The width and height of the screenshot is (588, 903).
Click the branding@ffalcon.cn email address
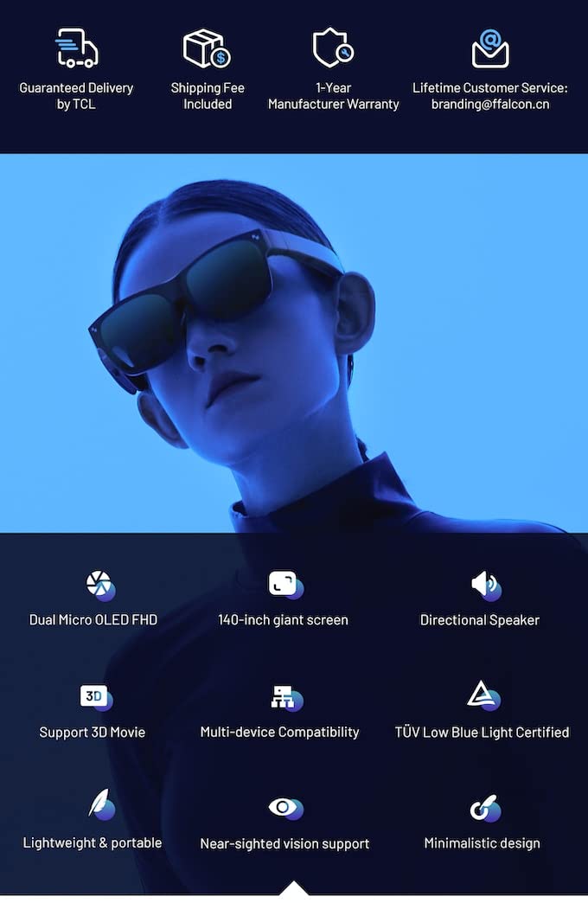tap(490, 105)
